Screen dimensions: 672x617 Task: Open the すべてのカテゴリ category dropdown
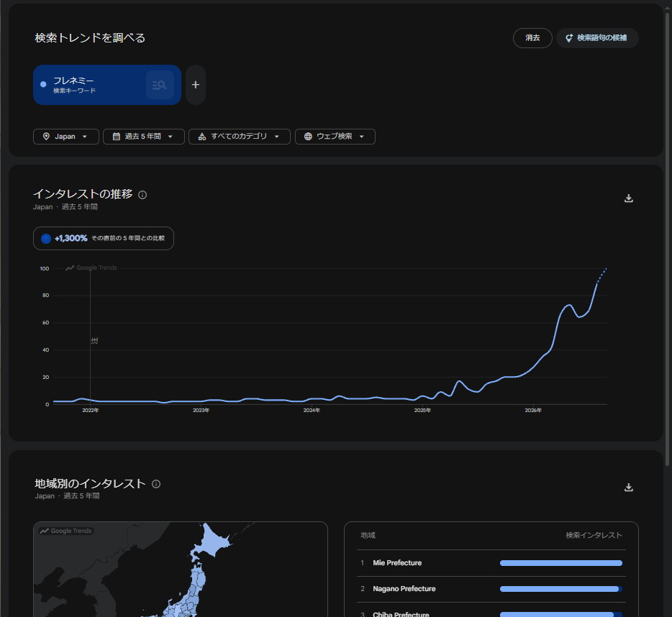pos(239,137)
